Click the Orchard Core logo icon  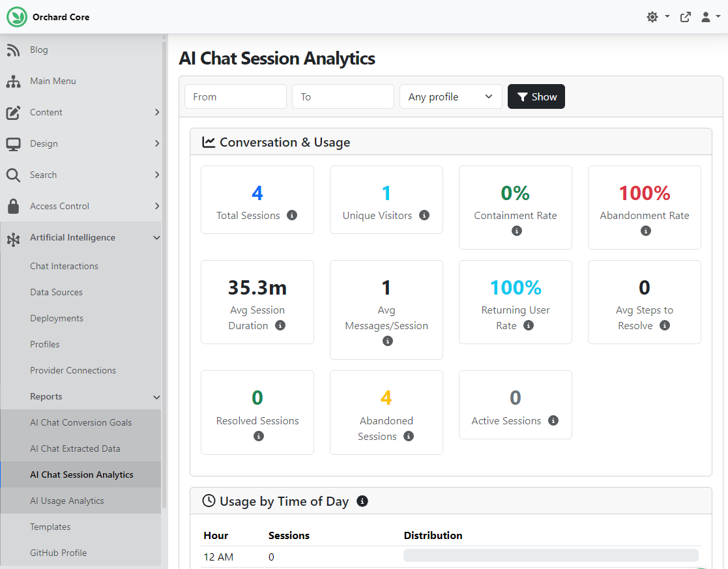coord(17,17)
